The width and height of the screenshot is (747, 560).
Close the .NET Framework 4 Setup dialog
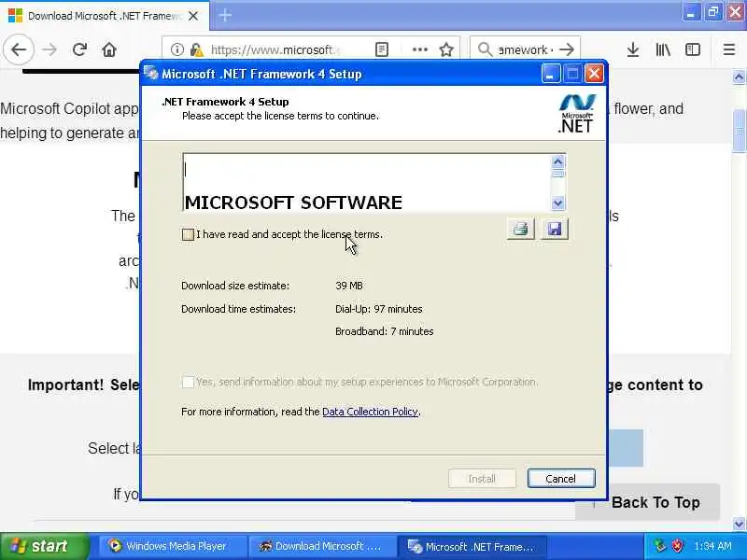(x=594, y=74)
